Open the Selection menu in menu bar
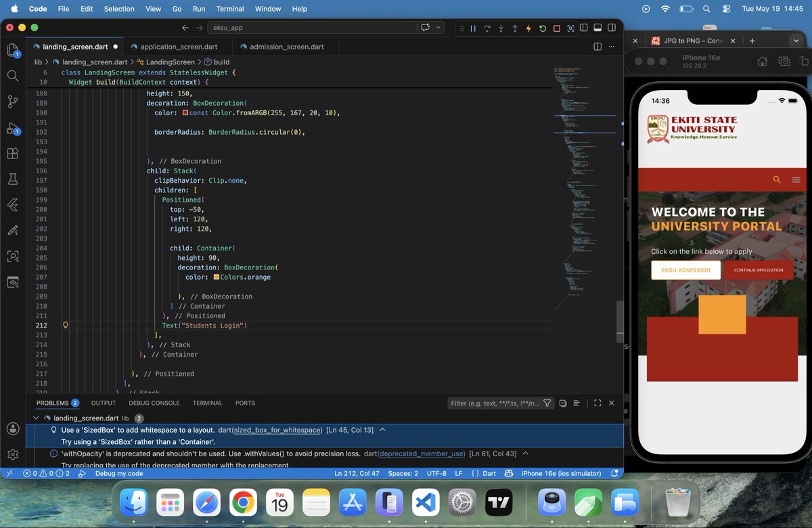 [119, 9]
